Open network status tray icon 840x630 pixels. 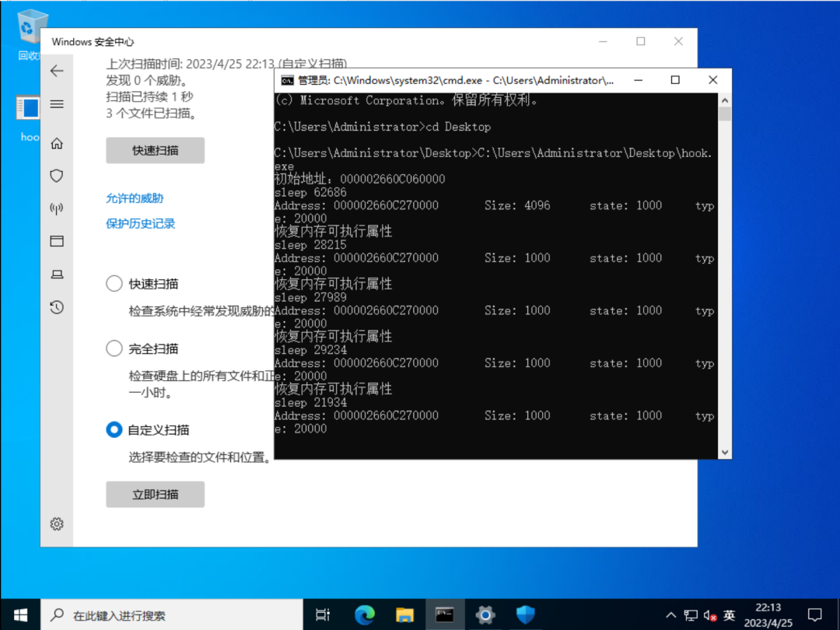click(x=691, y=615)
